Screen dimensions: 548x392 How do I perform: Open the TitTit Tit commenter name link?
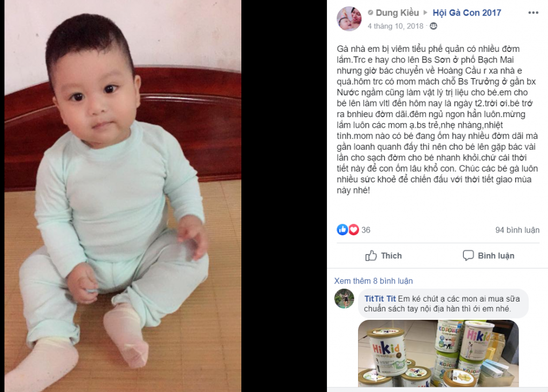pyautogui.click(x=380, y=299)
